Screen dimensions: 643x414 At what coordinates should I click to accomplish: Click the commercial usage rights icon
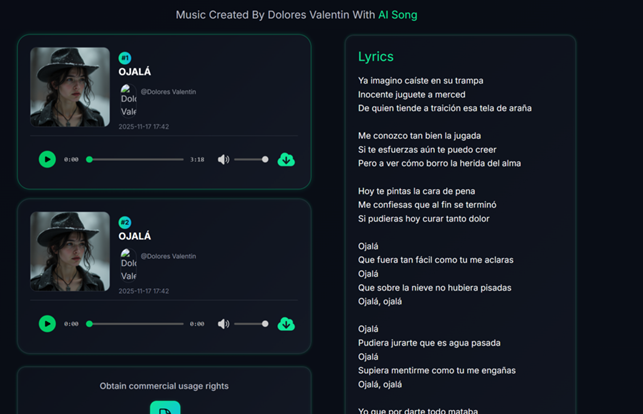(165, 408)
